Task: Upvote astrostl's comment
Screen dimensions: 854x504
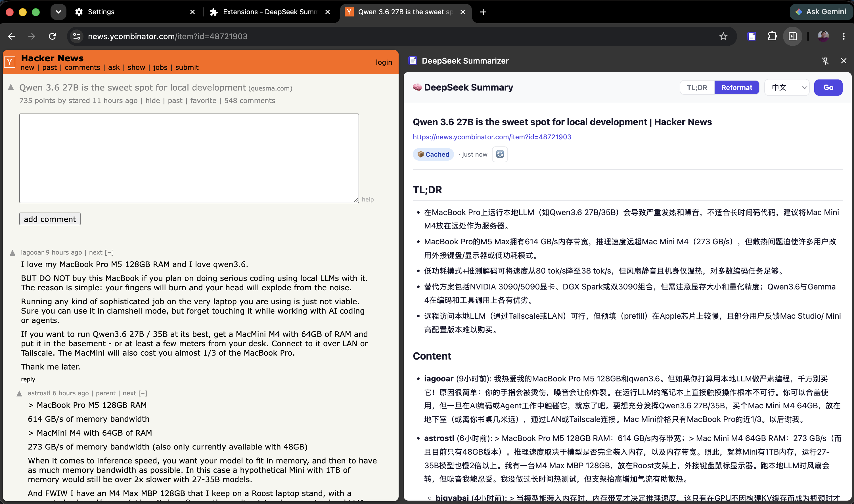Action: 19,394
